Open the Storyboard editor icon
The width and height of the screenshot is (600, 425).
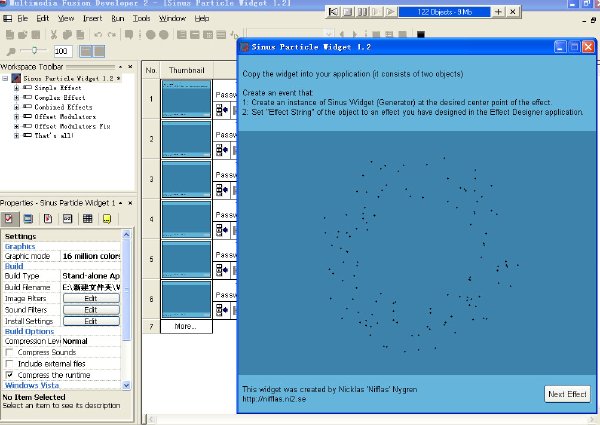[182, 35]
